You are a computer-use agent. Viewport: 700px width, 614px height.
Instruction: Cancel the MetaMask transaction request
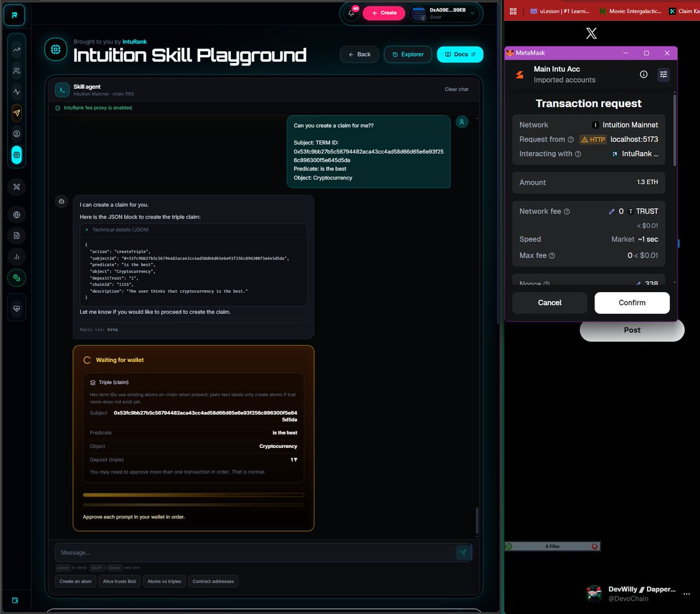click(549, 303)
